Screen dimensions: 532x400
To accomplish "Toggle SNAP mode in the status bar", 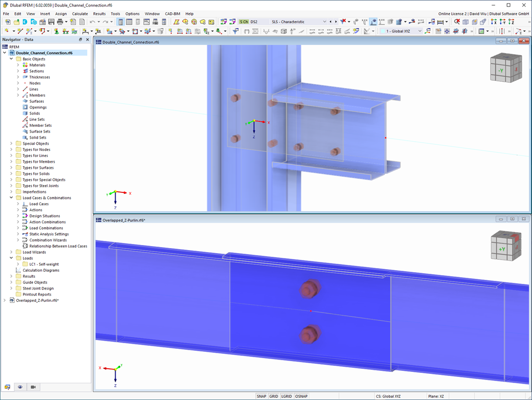I will click(x=261, y=396).
